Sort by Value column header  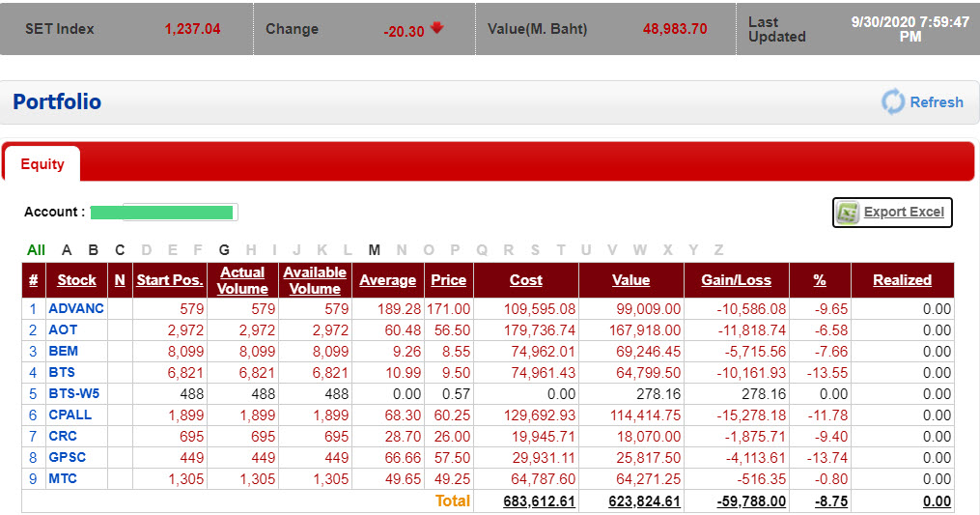(630, 280)
